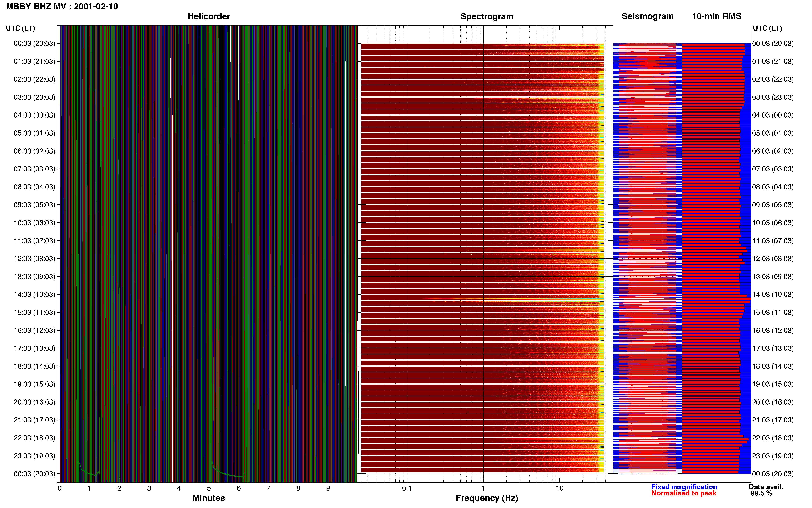Click left time label 05:03 (01:03)
The width and height of the screenshot is (812, 508).
click(34, 133)
